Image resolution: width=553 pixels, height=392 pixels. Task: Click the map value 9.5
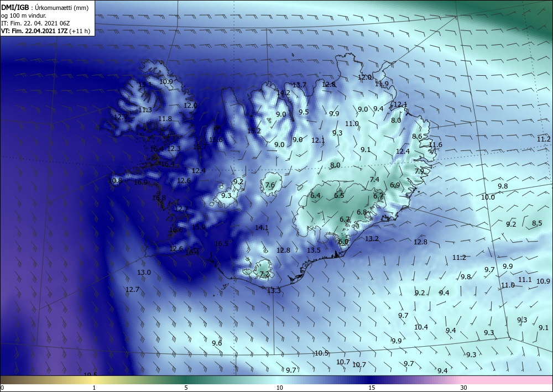304,112
